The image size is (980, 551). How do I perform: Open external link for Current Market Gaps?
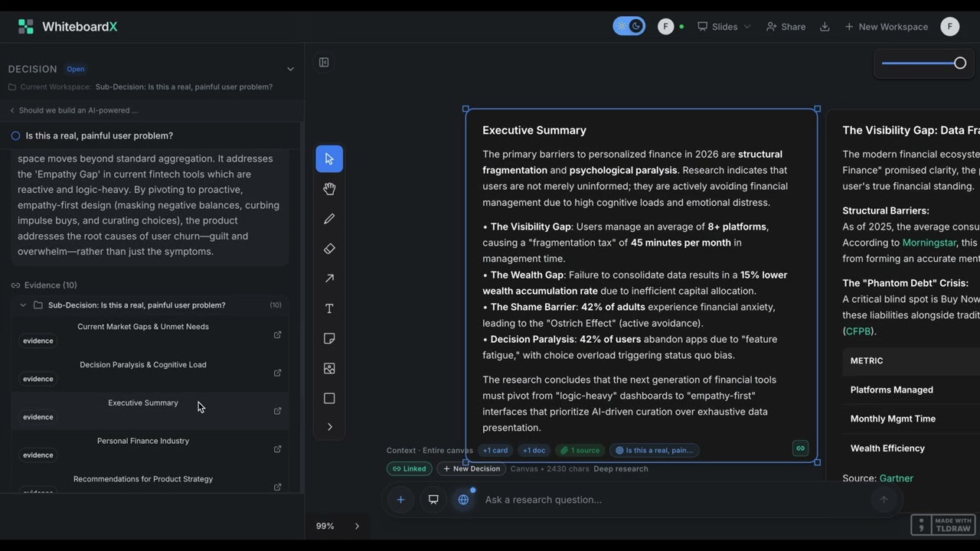(x=277, y=334)
